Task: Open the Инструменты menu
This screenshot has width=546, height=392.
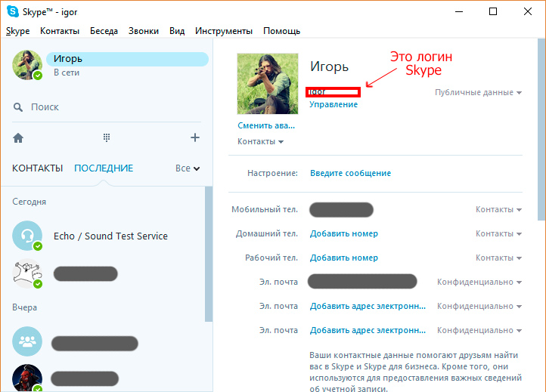Action: click(x=224, y=31)
